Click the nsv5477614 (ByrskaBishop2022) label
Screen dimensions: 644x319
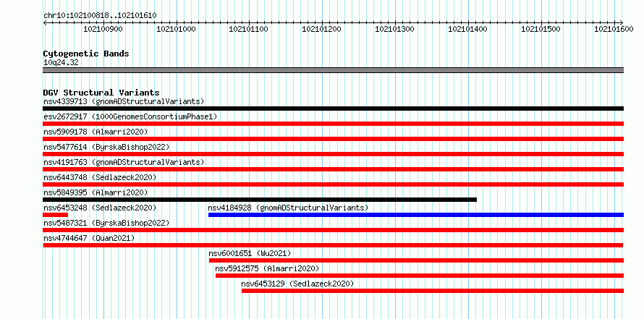pyautogui.click(x=106, y=147)
